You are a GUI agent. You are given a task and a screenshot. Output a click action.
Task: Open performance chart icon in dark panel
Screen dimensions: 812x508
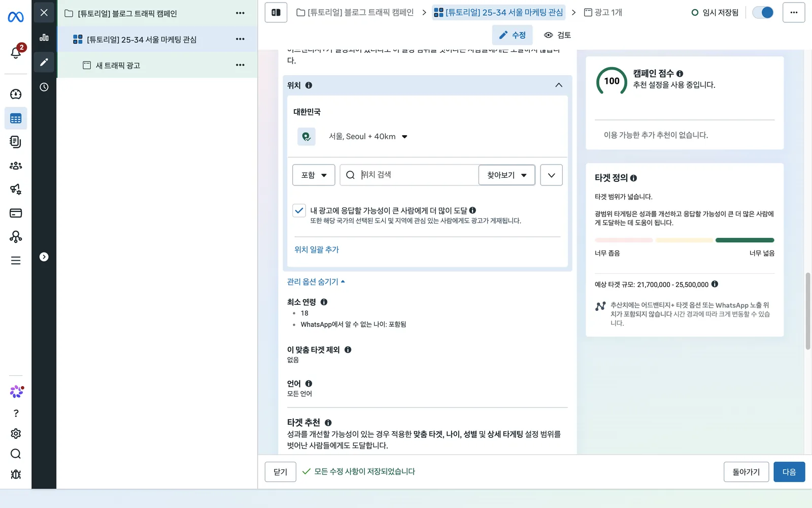[44, 37]
